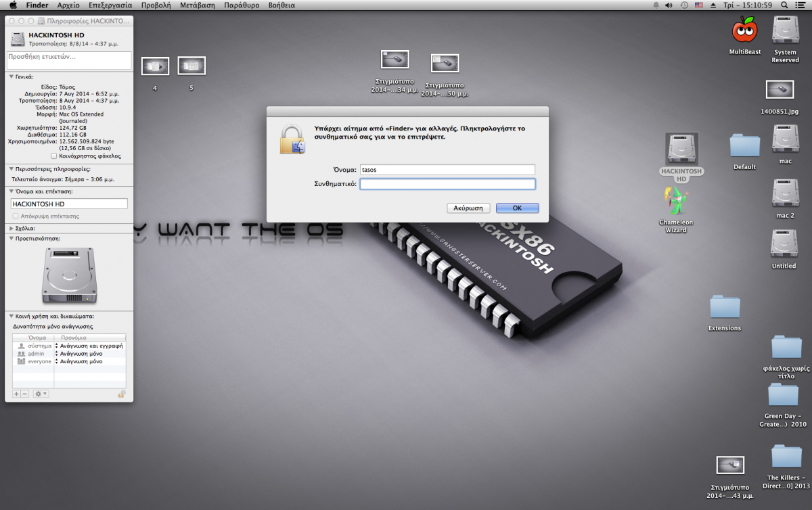
Task: Open the Notification Center list icon
Action: pos(800,5)
